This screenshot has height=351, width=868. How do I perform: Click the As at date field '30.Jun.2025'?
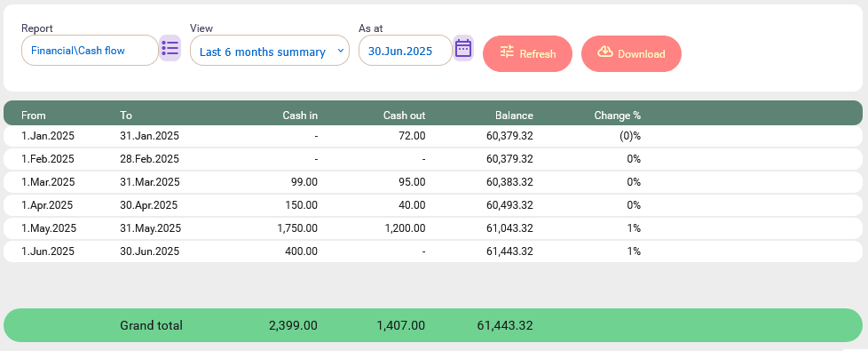click(x=406, y=51)
